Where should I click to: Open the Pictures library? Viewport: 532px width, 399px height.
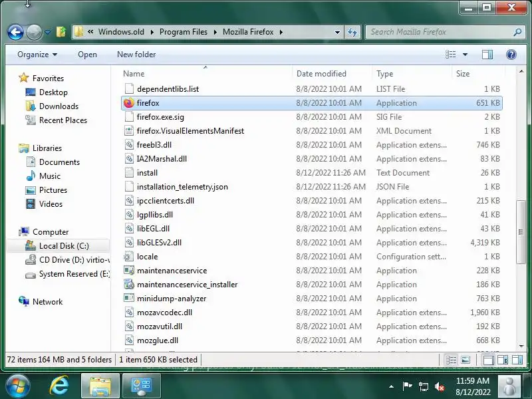[53, 190]
